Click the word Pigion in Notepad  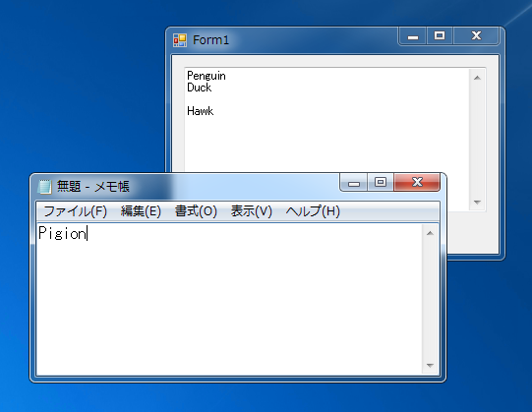pos(62,233)
